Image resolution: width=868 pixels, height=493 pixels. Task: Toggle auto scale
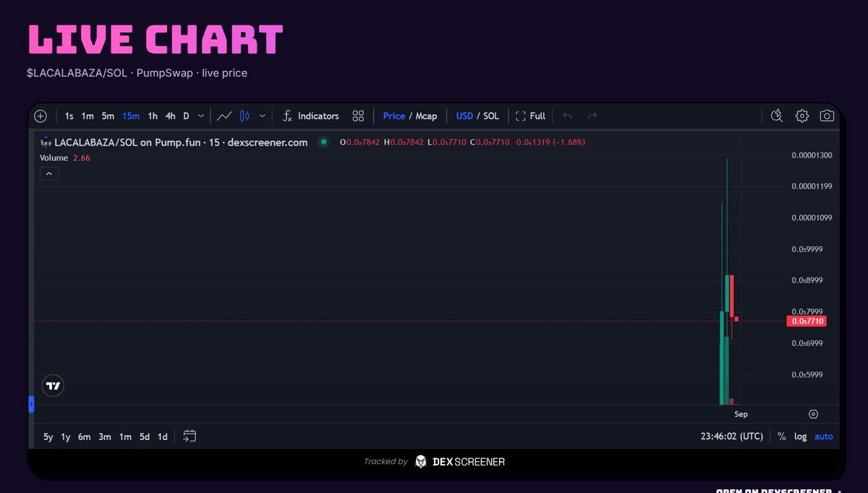(824, 437)
